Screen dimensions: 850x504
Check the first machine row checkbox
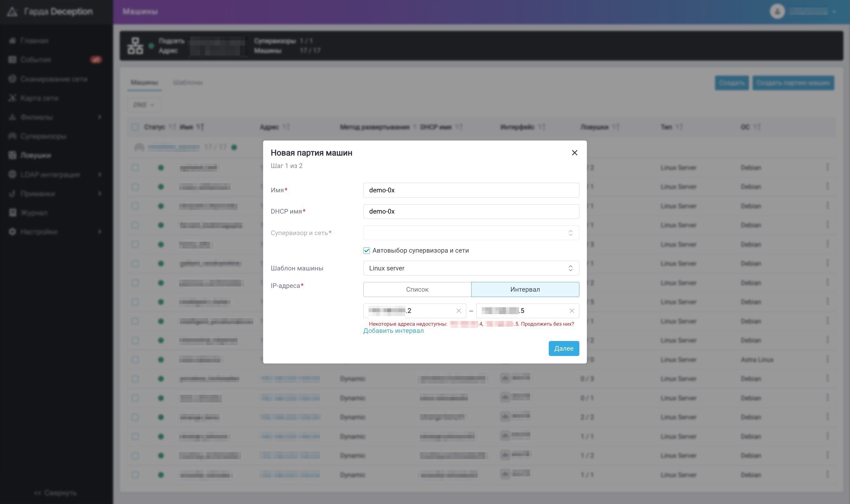(x=135, y=167)
